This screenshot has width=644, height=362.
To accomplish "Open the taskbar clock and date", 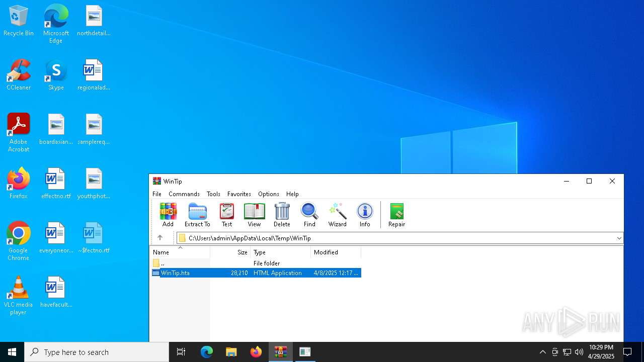I will pos(601,352).
